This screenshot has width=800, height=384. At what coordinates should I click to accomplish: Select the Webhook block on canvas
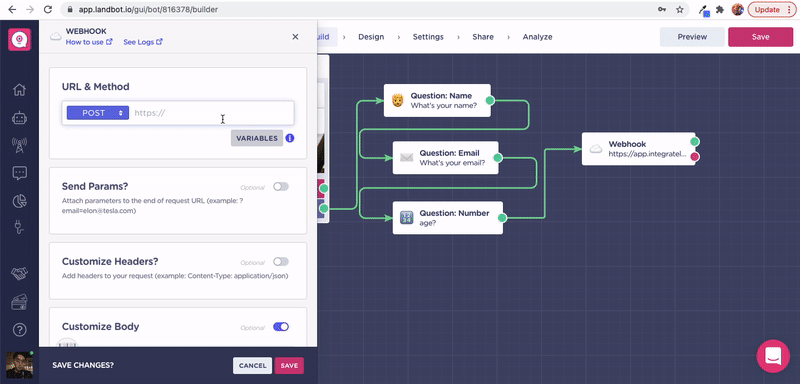point(638,149)
